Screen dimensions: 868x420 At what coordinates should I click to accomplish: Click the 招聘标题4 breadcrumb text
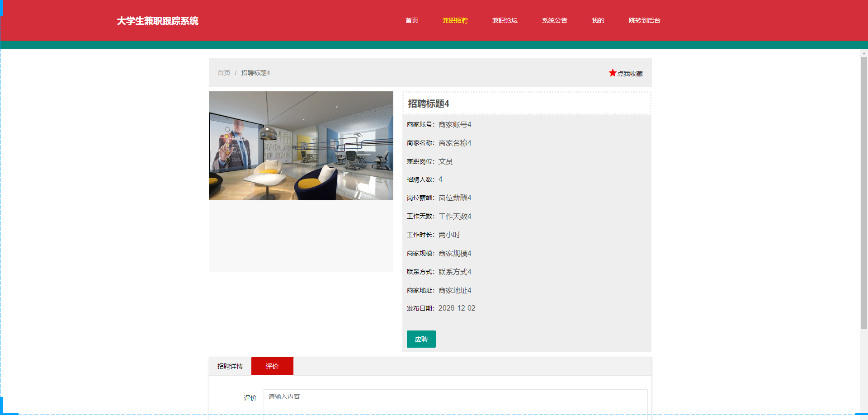(255, 73)
